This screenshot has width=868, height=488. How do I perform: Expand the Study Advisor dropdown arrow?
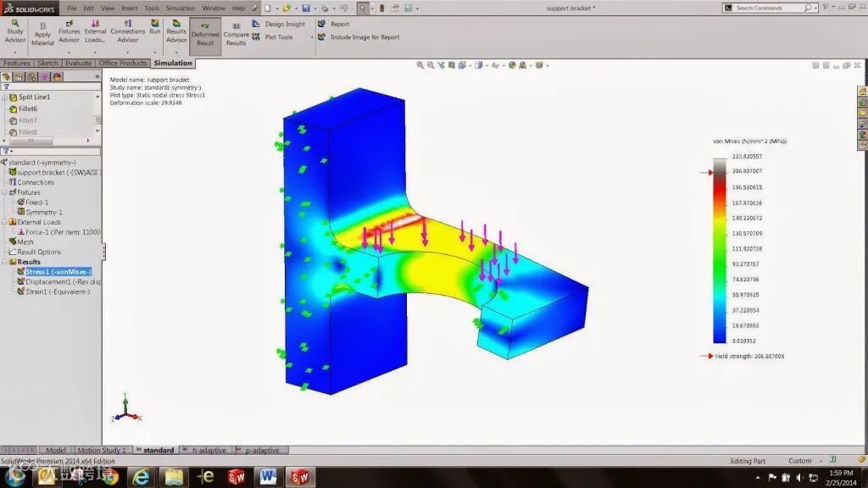click(15, 53)
